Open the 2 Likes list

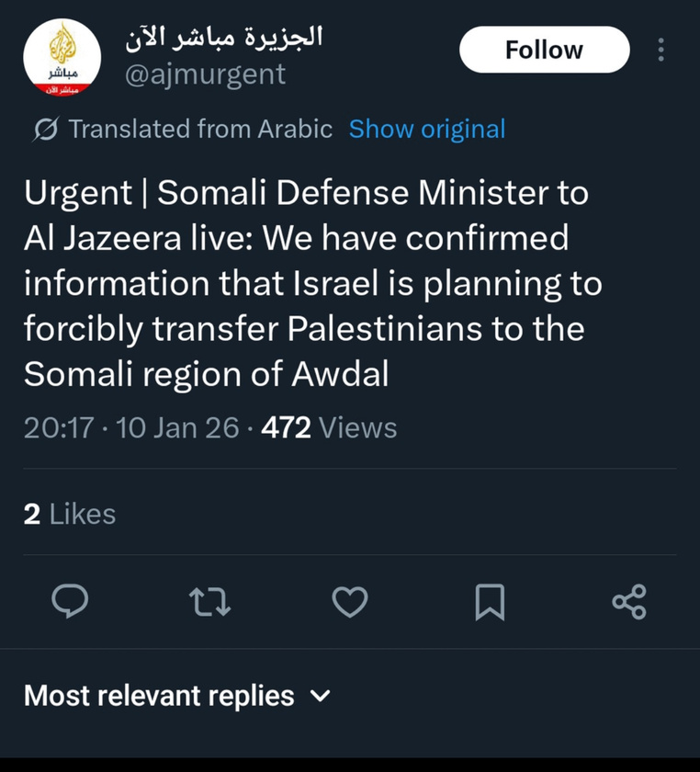pos(70,514)
